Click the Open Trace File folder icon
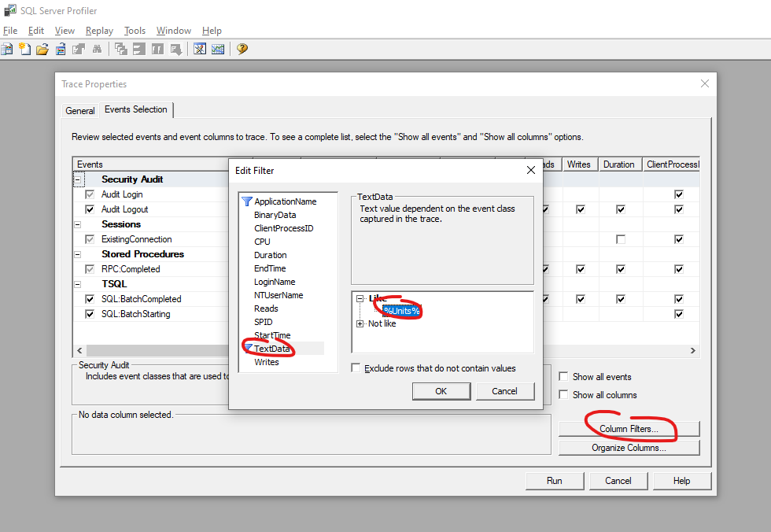 [x=42, y=49]
